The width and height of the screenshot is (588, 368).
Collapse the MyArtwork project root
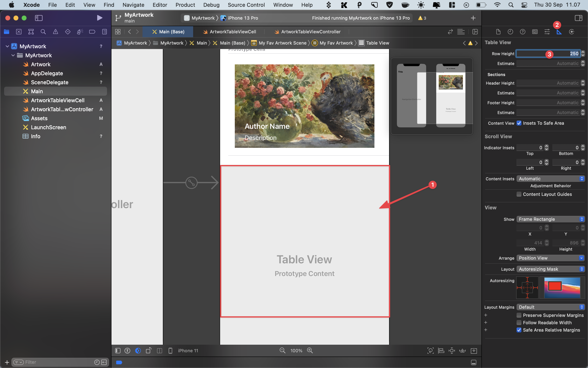coord(7,46)
